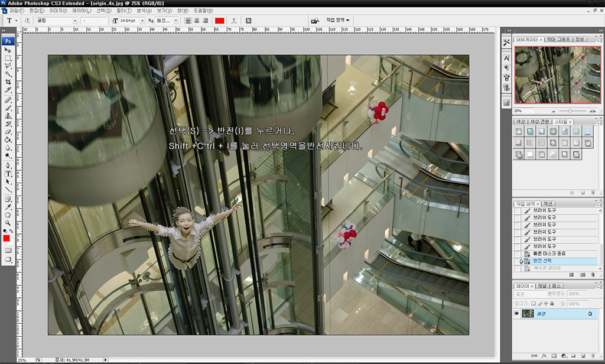605x364 pixels.
Task: Delete current history state via trash icon
Action: point(593,275)
